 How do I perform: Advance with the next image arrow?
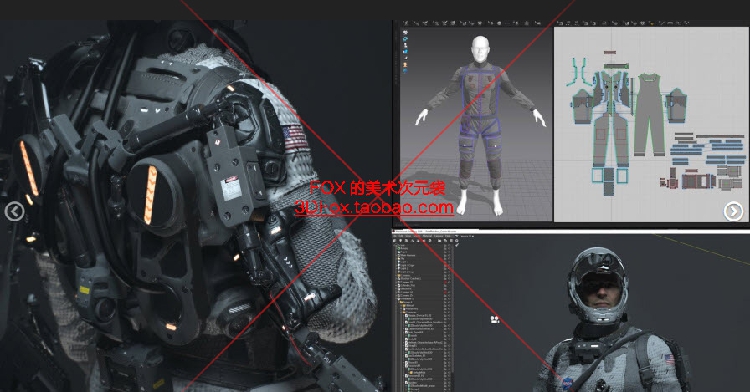[x=733, y=211]
